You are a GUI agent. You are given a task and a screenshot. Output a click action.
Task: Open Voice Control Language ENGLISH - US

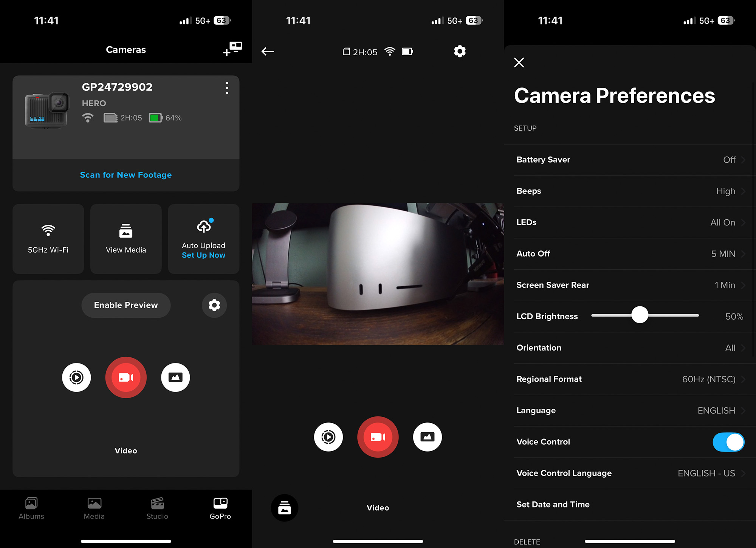630,473
